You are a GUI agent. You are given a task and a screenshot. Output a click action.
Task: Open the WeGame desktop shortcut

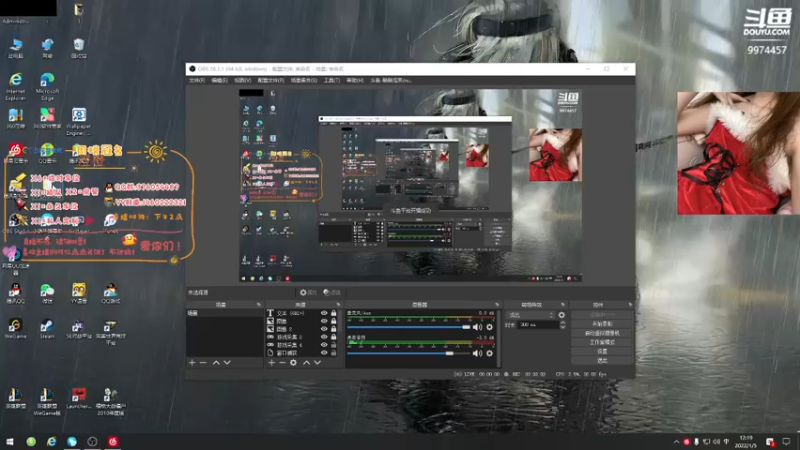(x=15, y=329)
